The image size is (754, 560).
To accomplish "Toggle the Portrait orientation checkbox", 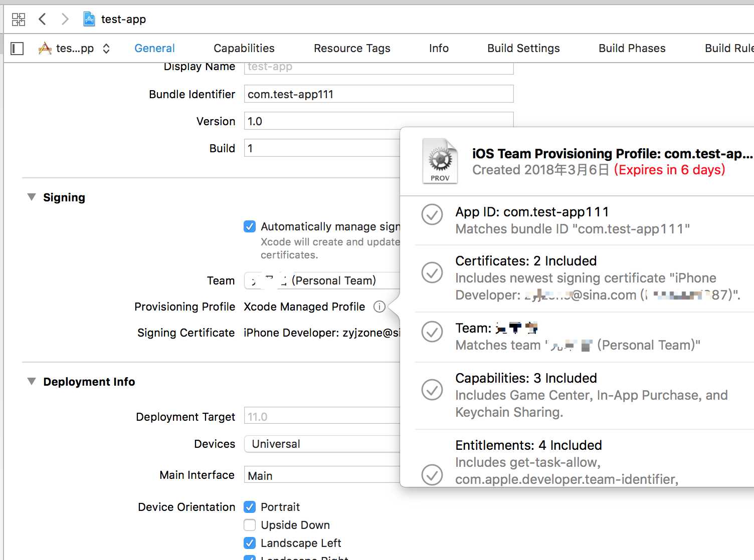I will [x=250, y=507].
